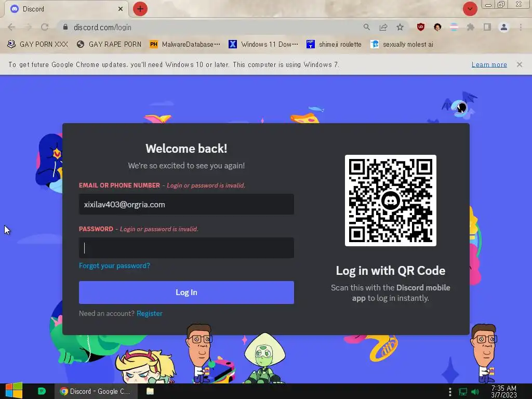Open the red tab search dropdown arrow
532x399 pixels.
point(470,9)
